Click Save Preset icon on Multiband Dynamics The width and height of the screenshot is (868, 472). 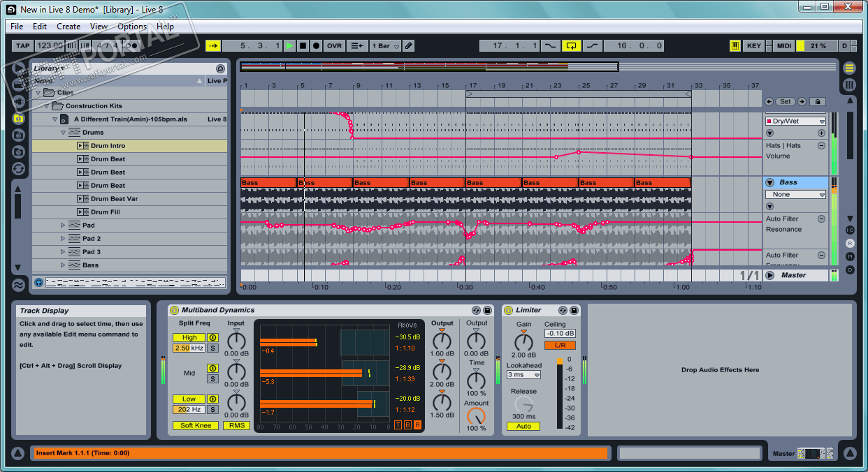pos(487,310)
